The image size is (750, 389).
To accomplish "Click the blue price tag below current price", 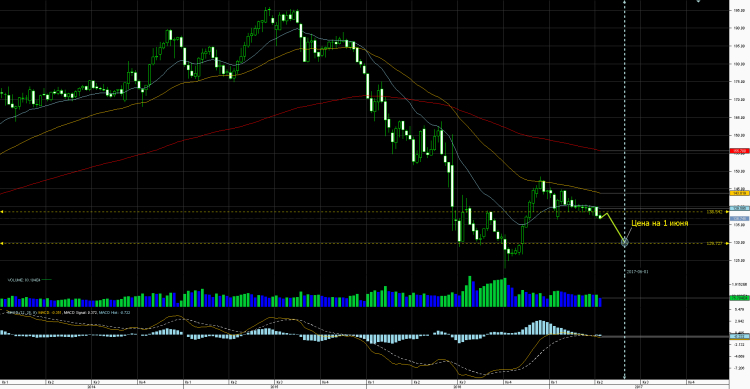I will (x=739, y=219).
